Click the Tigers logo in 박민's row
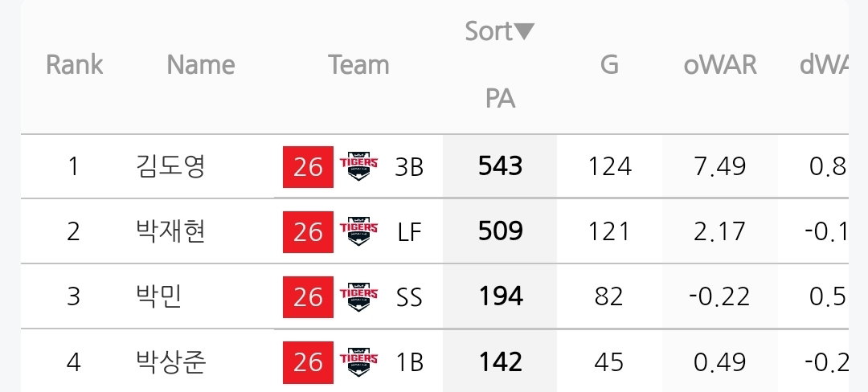 (x=358, y=297)
